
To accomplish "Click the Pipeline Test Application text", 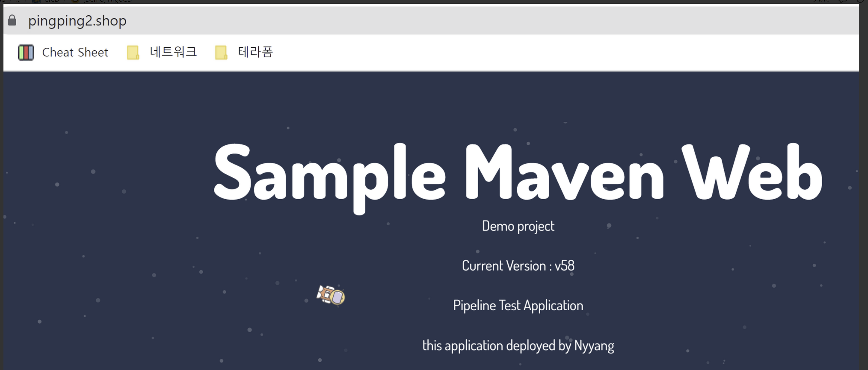I will coord(518,306).
